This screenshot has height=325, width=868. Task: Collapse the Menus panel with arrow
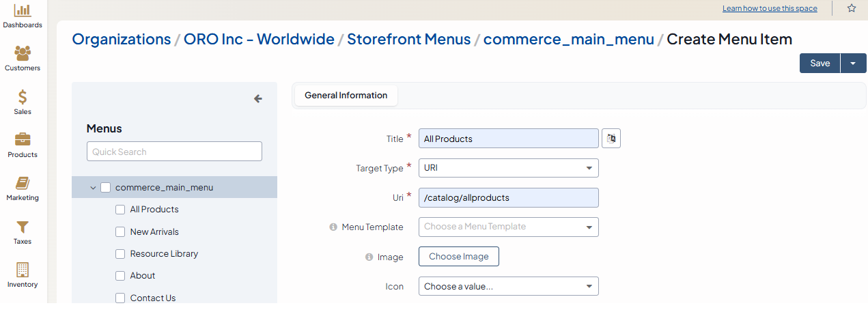[258, 98]
